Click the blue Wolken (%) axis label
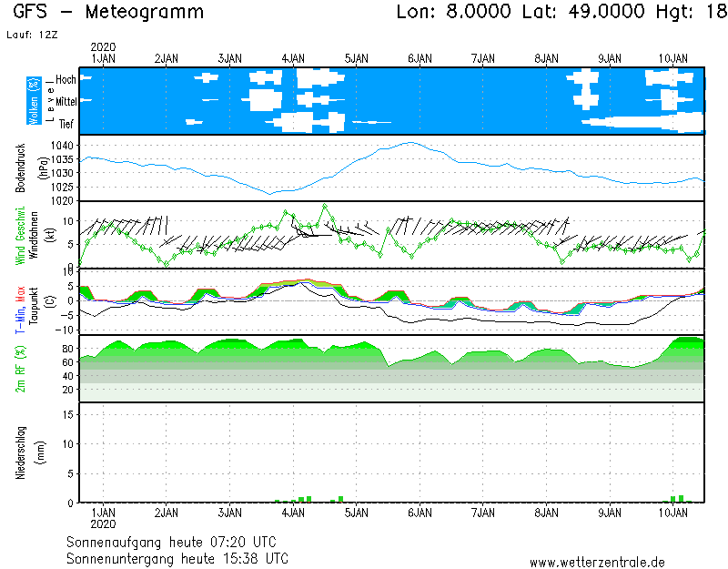This screenshot has width=728, height=569. tap(34, 100)
